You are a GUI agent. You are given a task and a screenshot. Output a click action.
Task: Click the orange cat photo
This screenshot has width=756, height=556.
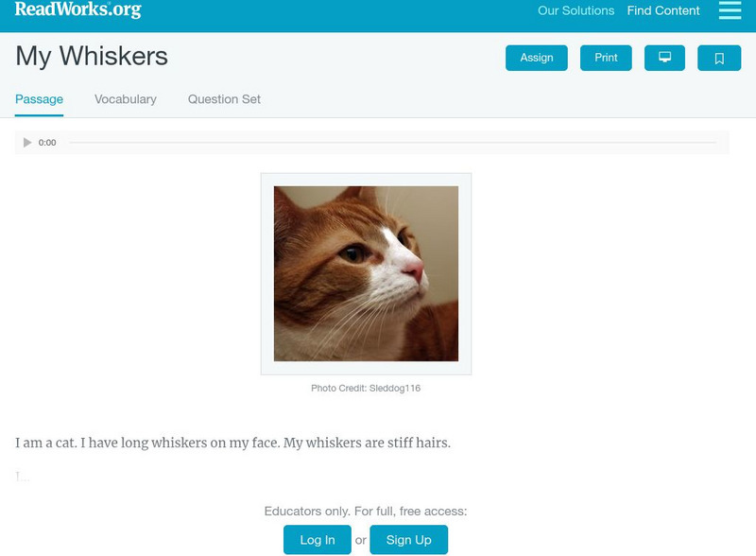coord(366,273)
